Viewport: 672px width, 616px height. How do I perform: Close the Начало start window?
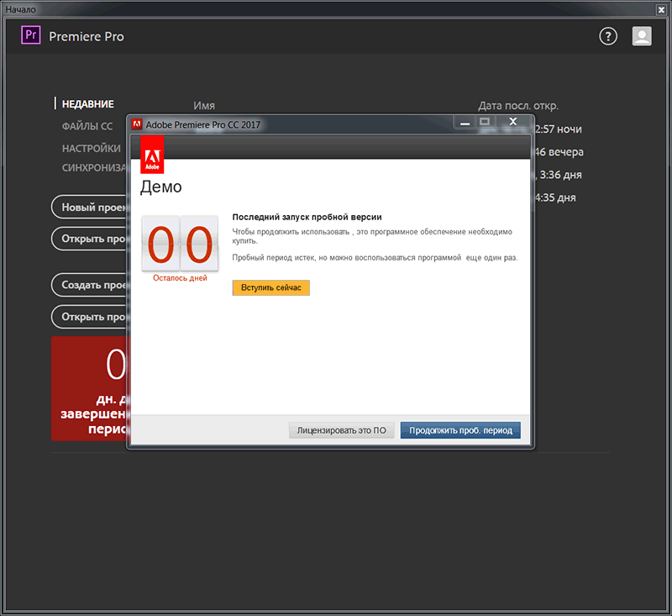click(661, 9)
